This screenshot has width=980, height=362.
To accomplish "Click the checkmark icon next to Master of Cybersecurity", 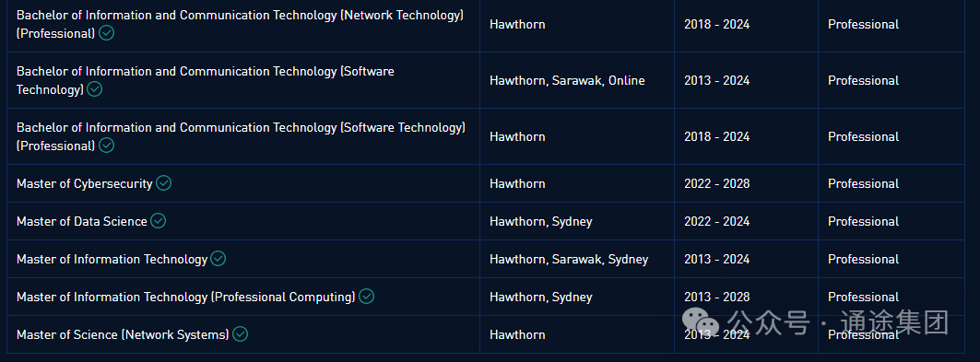I will (x=164, y=183).
